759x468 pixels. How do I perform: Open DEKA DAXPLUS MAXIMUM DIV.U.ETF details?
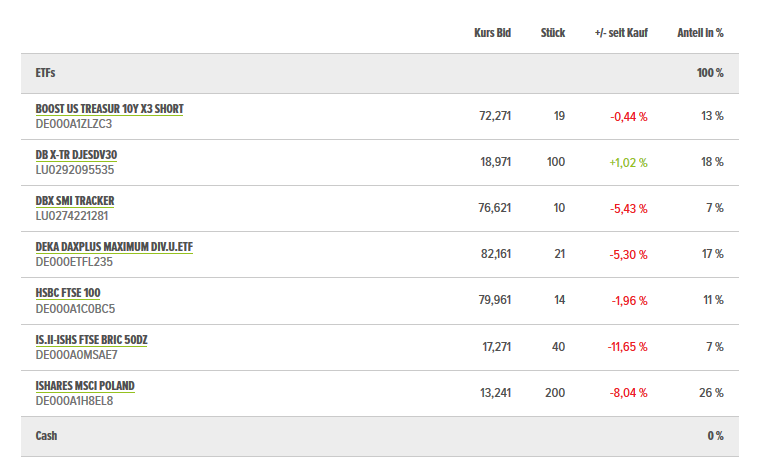[113, 247]
